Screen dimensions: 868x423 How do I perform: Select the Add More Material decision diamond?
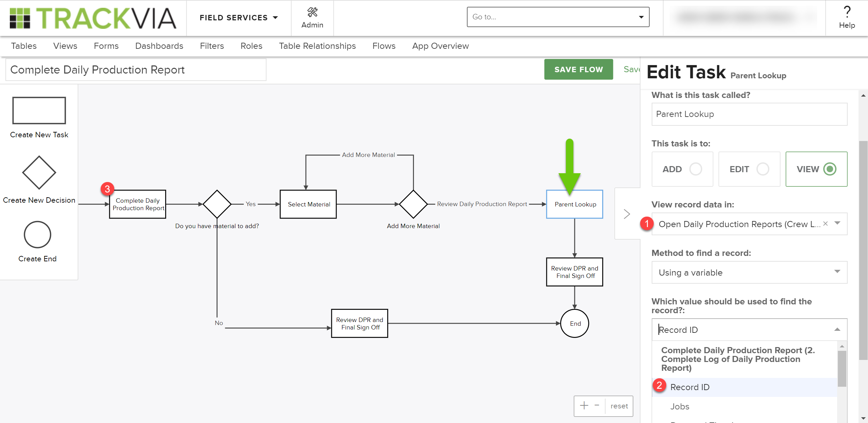(413, 204)
